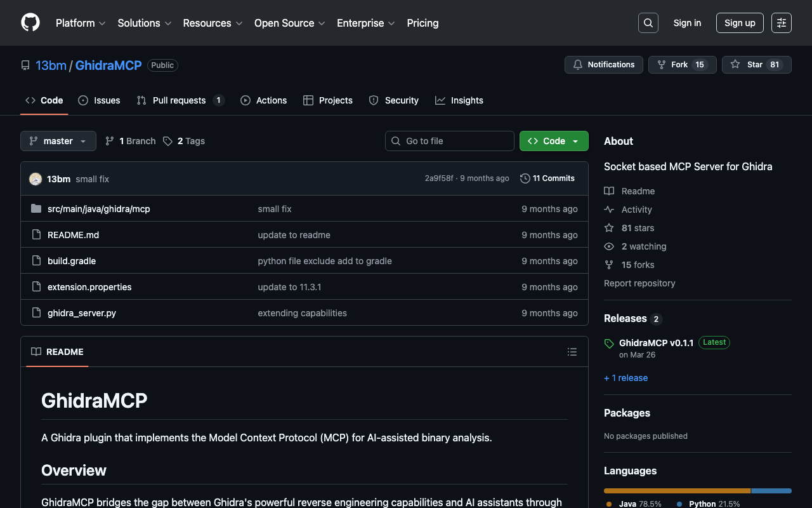This screenshot has width=812, height=508.
Task: Open commit history via 11 Commits
Action: point(547,178)
